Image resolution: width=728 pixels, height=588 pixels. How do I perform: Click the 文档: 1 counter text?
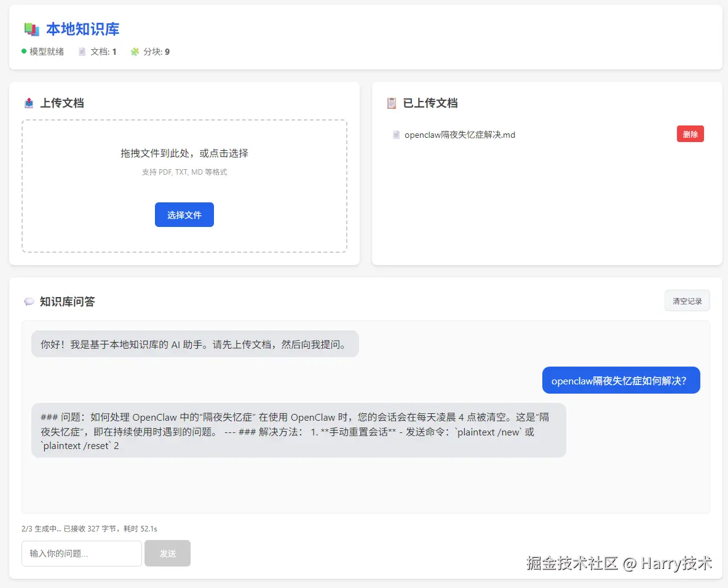(103, 52)
